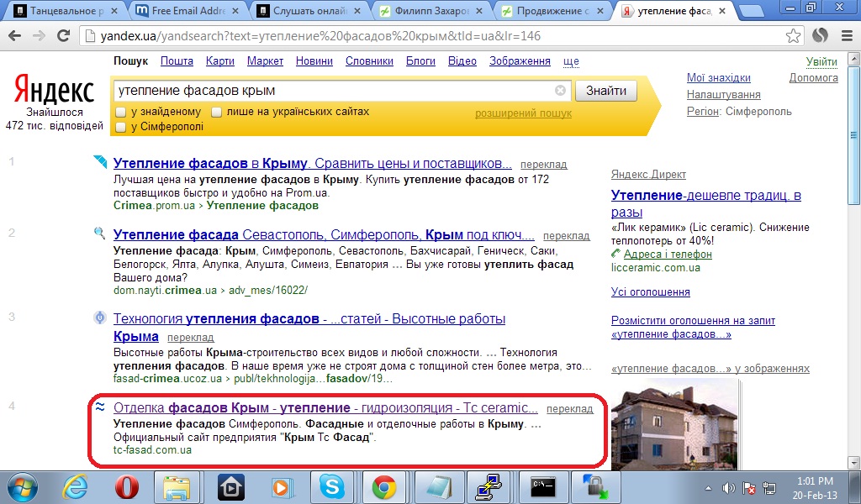Open Skype from the taskbar
Screen dimensions: 861x504
pyautogui.click(x=333, y=487)
